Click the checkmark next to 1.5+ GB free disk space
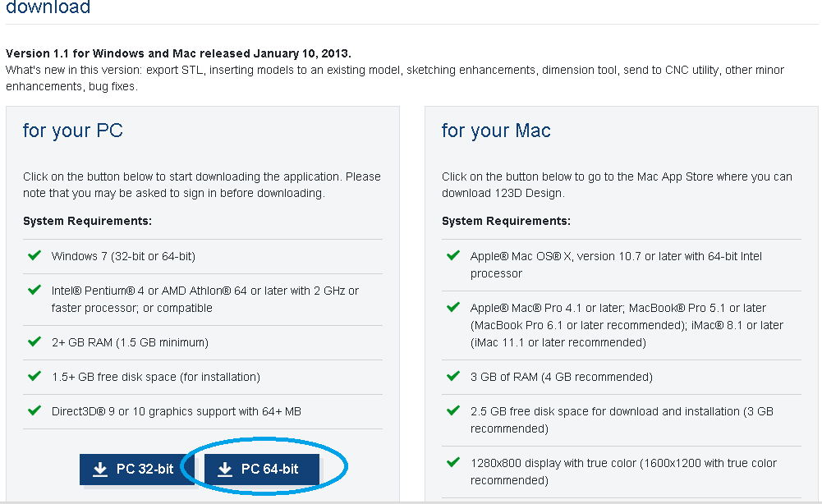Screen dimensions: 822x504 pyautogui.click(x=34, y=376)
